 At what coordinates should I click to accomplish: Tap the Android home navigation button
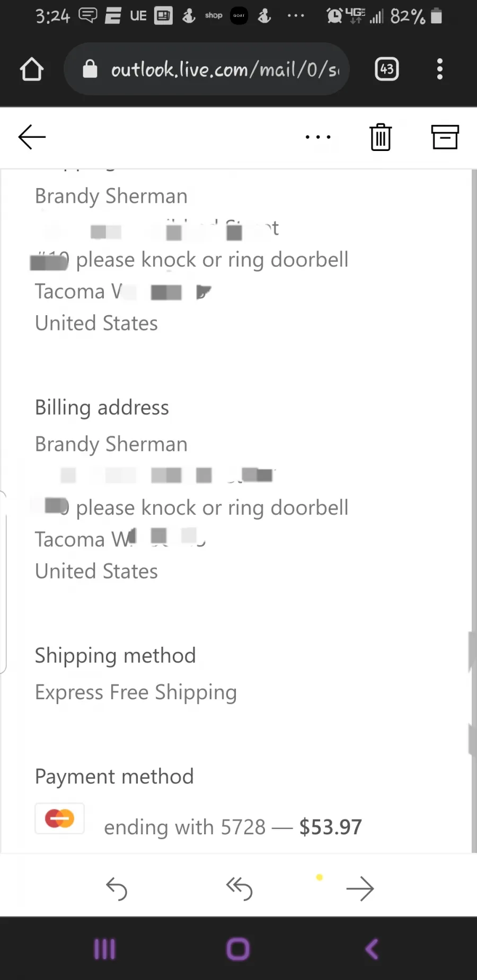coord(238,949)
